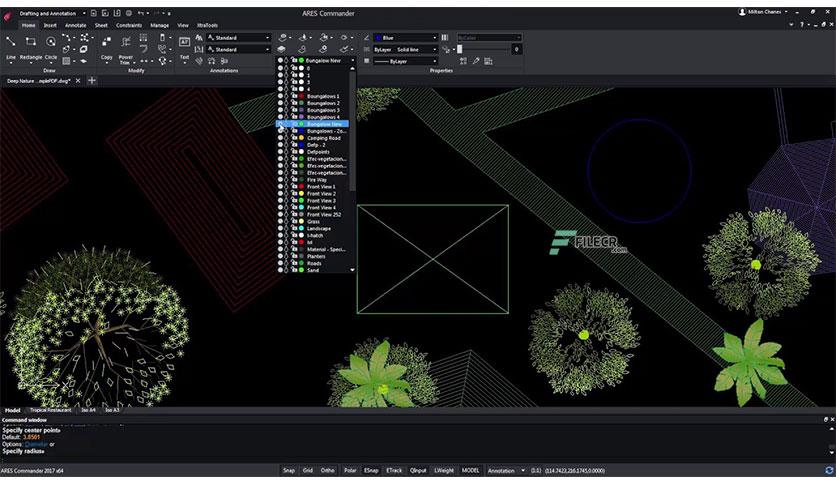Switch to the Tropical Restaurant sheet tab

[50, 410]
